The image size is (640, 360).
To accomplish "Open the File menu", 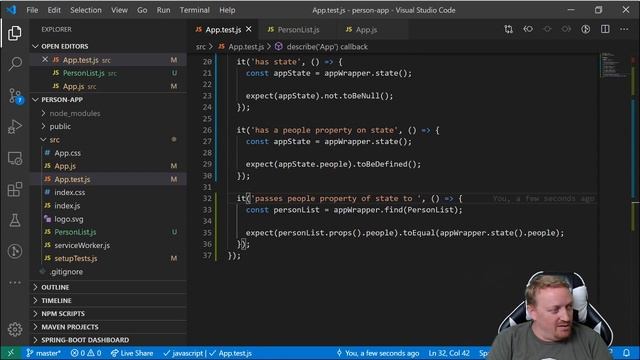I will (32, 10).
